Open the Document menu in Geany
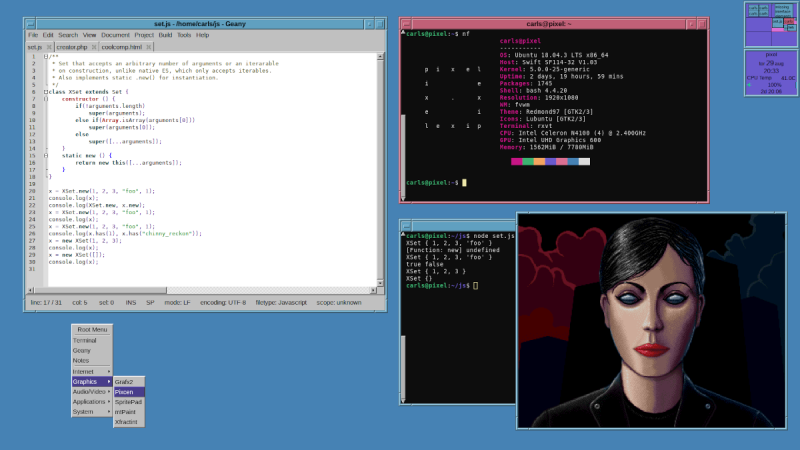The width and height of the screenshot is (800, 450). (x=115, y=35)
